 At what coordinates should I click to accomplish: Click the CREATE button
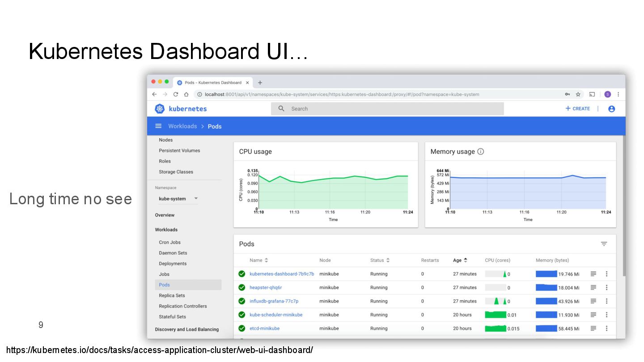click(x=577, y=109)
